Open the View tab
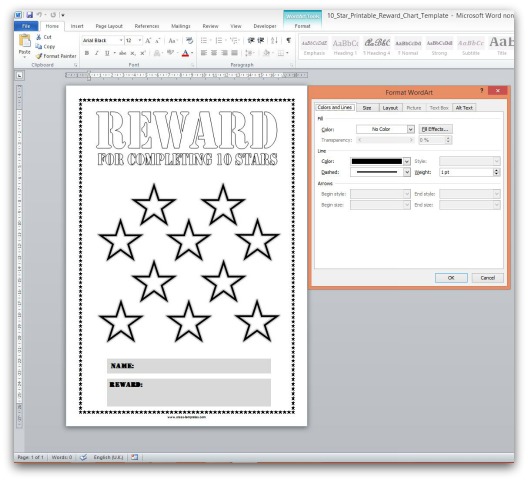Screen dimensions: 528x481 [236, 26]
